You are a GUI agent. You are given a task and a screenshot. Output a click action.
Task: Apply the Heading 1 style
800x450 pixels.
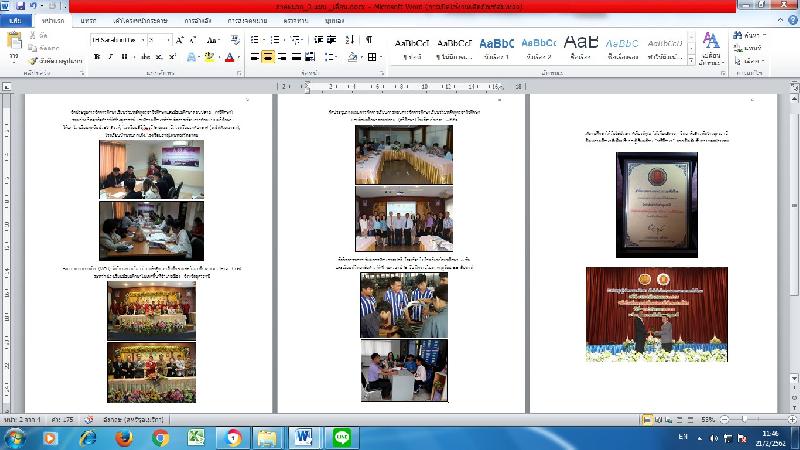496,48
